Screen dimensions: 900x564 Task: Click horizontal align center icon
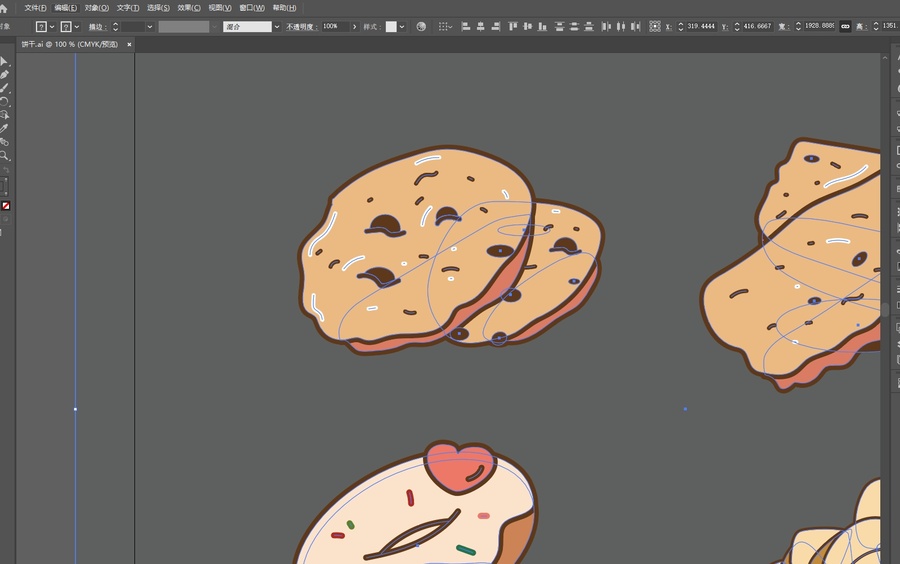(x=480, y=26)
